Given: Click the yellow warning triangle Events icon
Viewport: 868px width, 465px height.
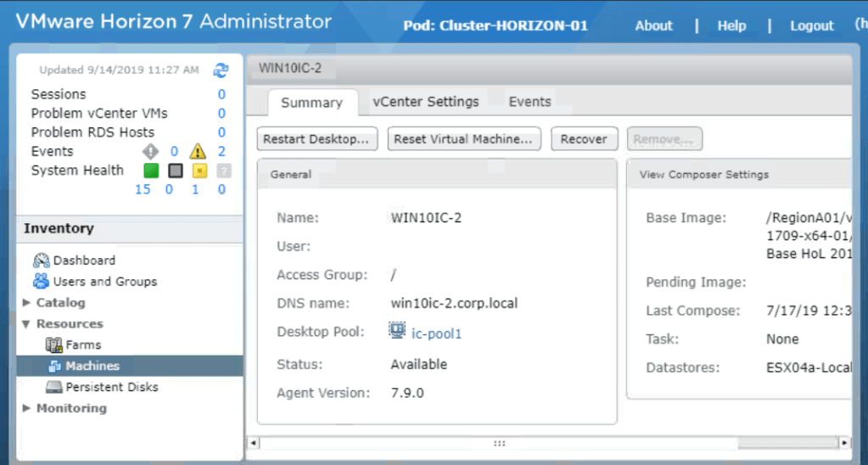Looking at the screenshot, I should coord(198,152).
